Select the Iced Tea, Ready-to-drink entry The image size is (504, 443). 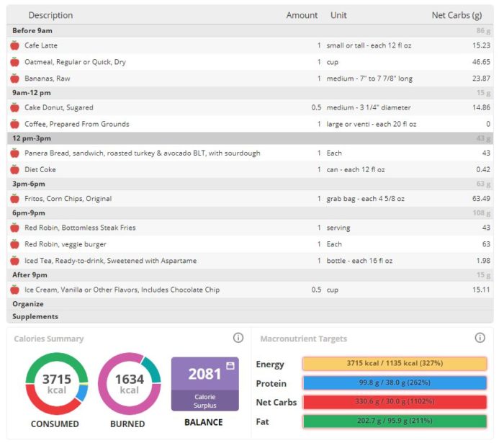[x=250, y=261]
